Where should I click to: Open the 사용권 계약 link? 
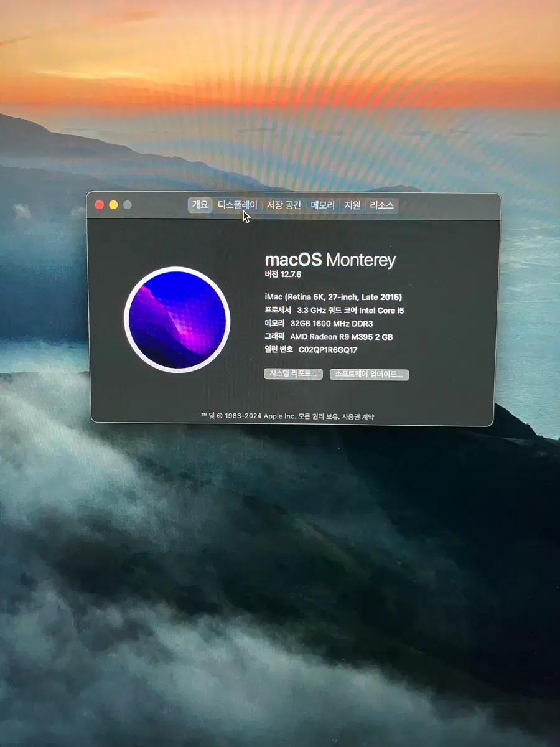pyautogui.click(x=358, y=416)
